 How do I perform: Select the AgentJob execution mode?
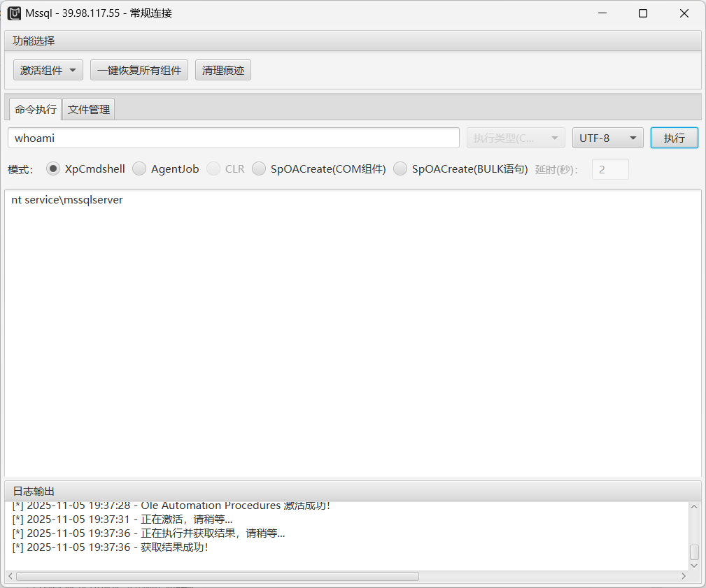point(139,168)
